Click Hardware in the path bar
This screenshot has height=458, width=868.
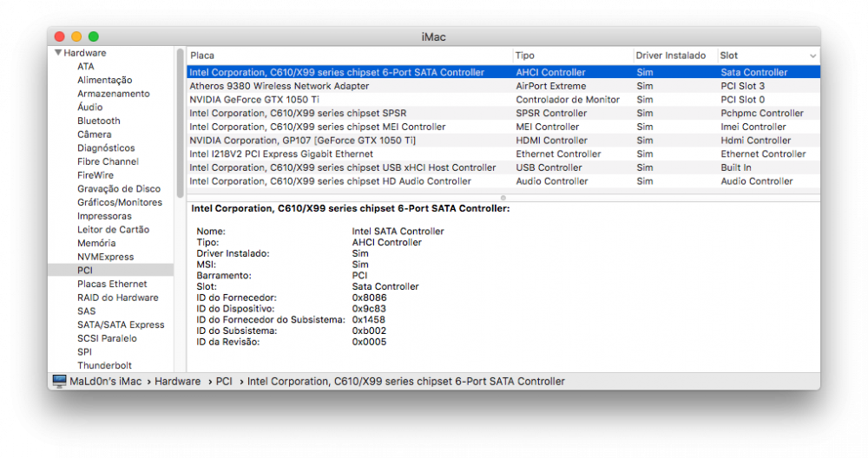point(177,382)
